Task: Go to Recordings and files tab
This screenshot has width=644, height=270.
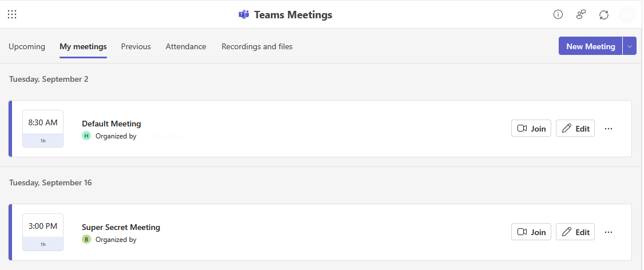Action: (x=257, y=46)
